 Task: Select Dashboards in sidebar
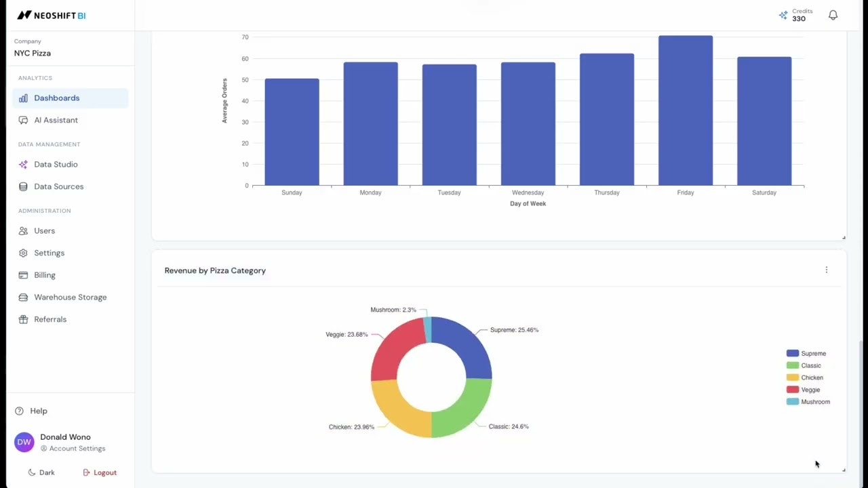pyautogui.click(x=71, y=98)
